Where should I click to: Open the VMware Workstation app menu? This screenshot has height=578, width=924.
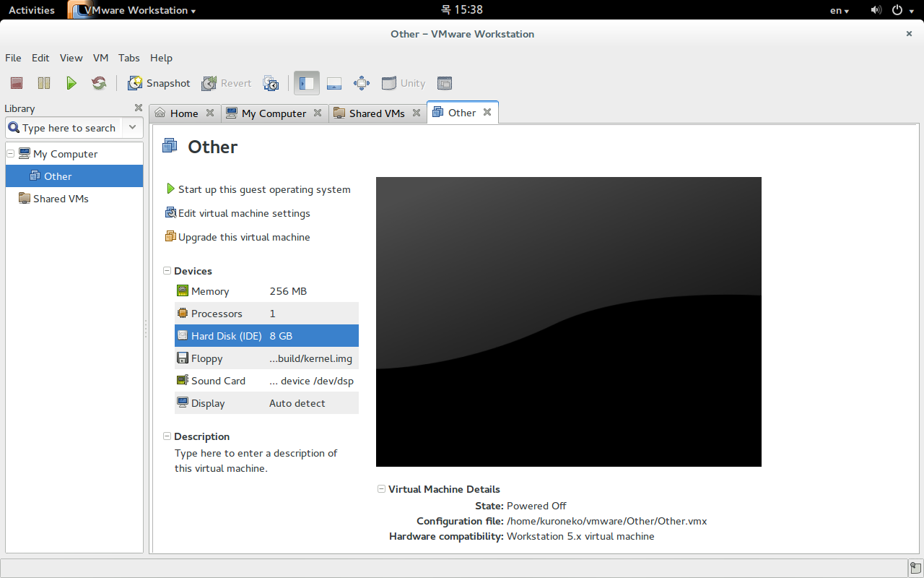point(133,10)
